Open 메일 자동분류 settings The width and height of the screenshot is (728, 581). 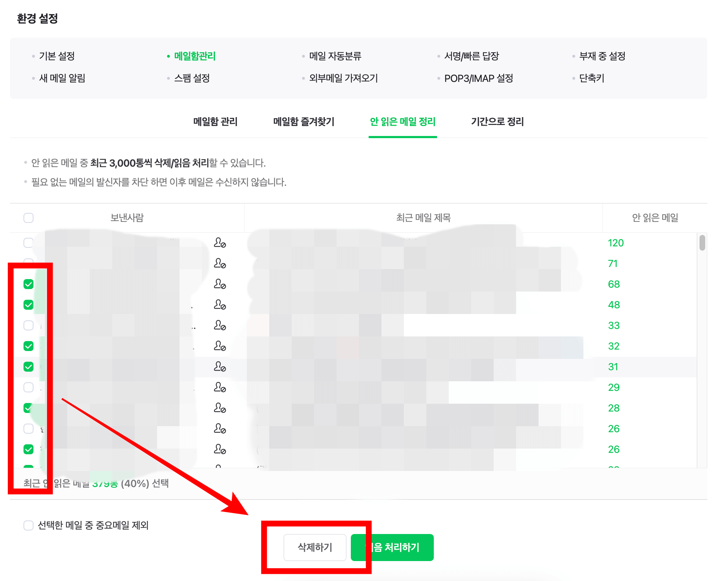(x=335, y=56)
